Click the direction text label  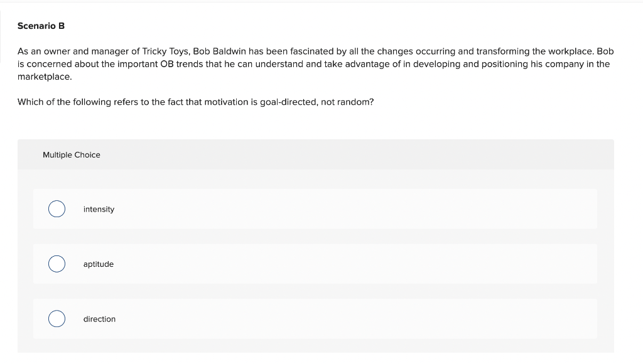tap(99, 319)
